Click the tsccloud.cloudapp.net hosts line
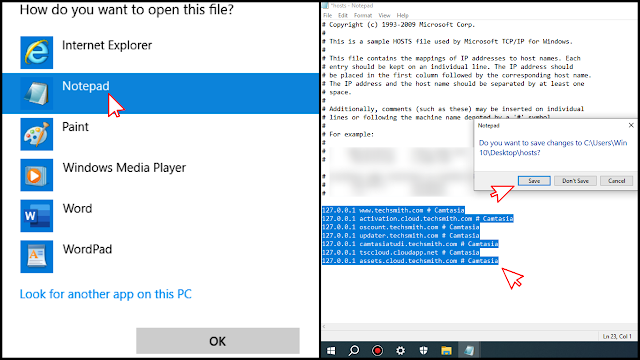This screenshot has height=360, width=640. (400, 252)
